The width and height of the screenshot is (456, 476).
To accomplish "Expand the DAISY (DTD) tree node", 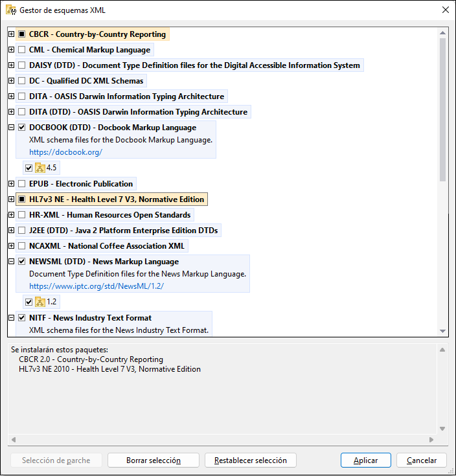I will tap(12, 65).
